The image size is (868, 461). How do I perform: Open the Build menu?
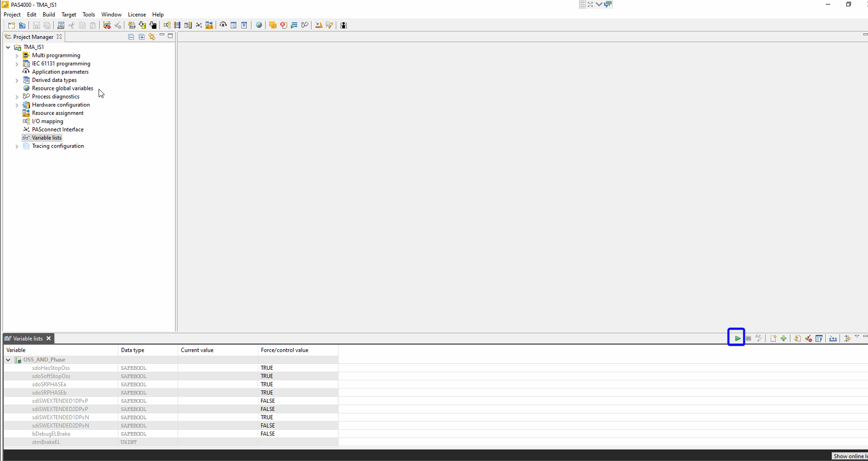49,15
